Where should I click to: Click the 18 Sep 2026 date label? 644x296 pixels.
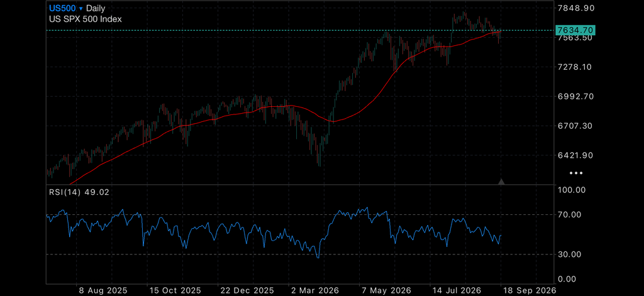(x=530, y=290)
